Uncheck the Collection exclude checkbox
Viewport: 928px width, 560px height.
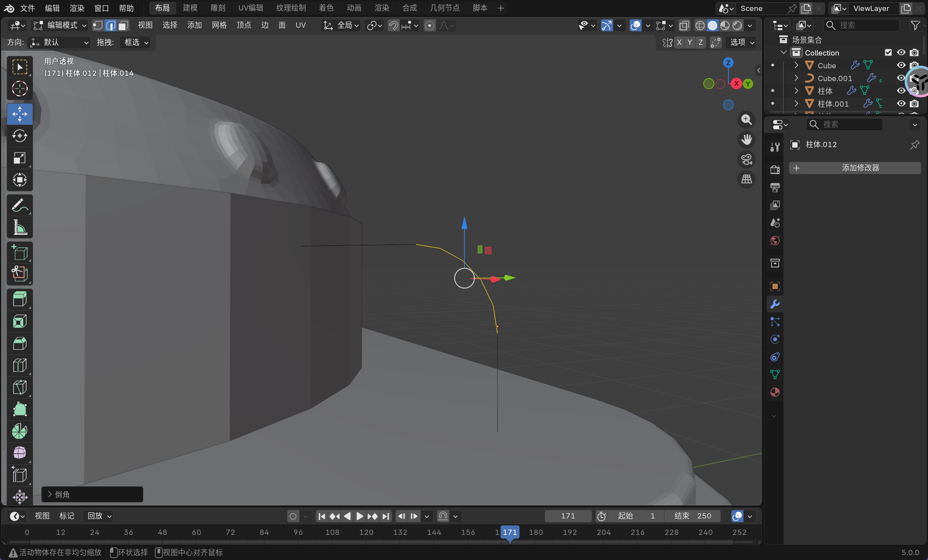[x=888, y=52]
